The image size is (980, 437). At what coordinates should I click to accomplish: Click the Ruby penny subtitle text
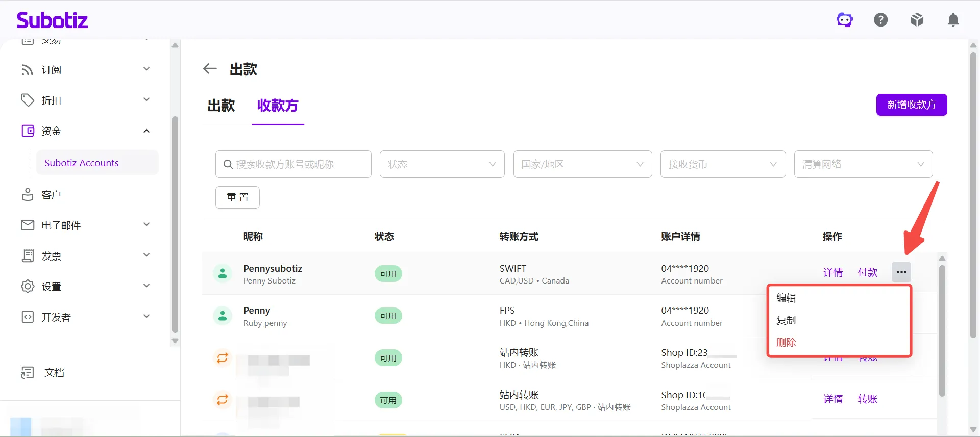point(265,323)
